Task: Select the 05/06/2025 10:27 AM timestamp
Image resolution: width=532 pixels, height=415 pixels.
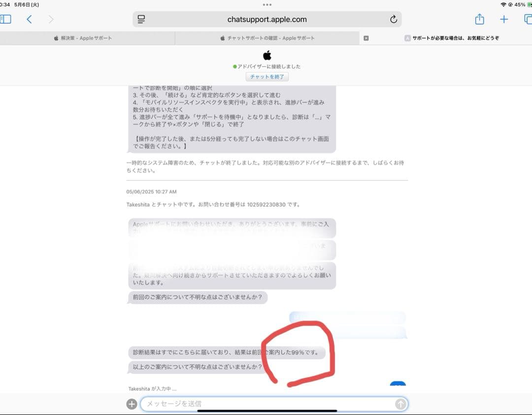Action: tap(151, 192)
